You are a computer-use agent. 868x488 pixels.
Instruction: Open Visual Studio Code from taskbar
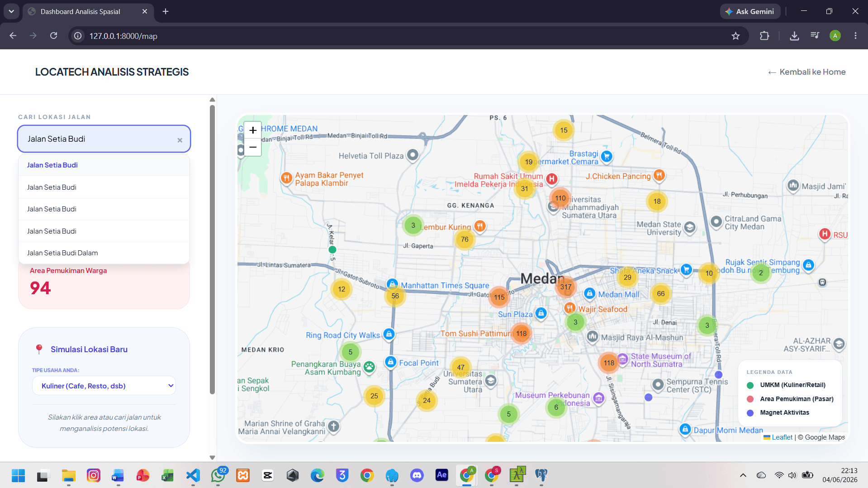coord(193,475)
